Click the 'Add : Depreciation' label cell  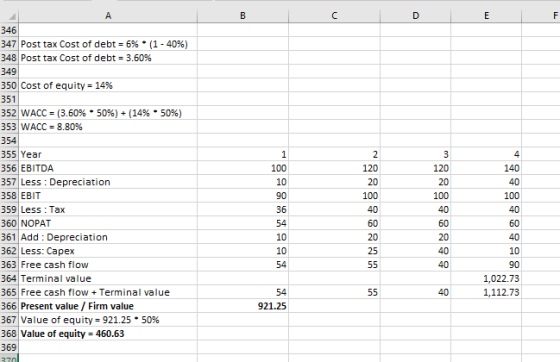point(108,237)
